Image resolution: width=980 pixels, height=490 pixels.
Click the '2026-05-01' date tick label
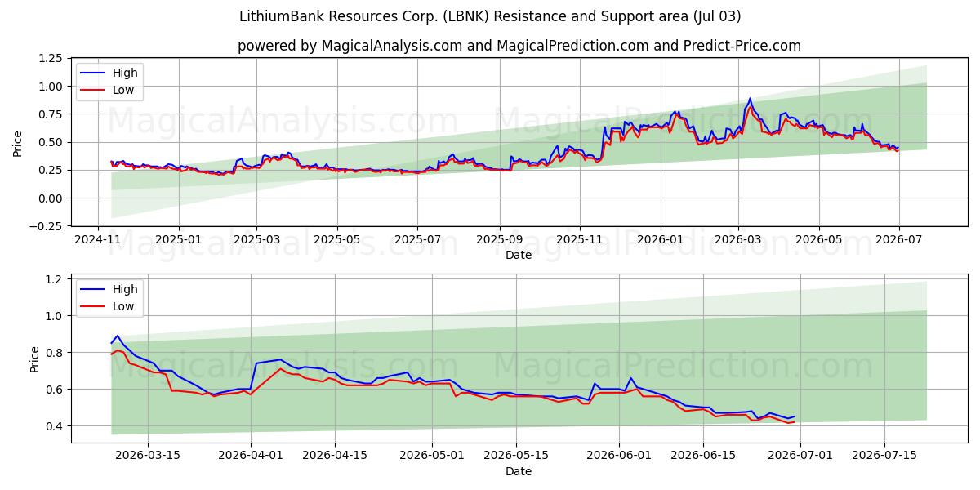tap(432, 457)
